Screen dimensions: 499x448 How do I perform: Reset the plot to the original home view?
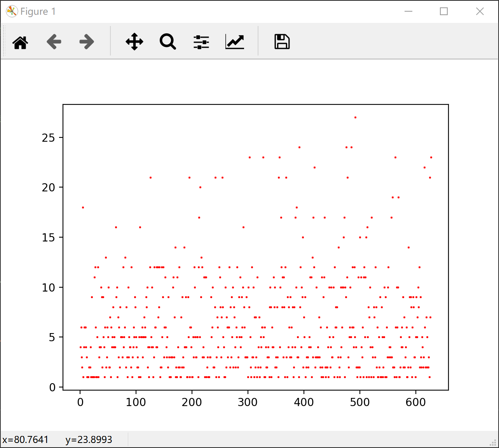coord(21,42)
